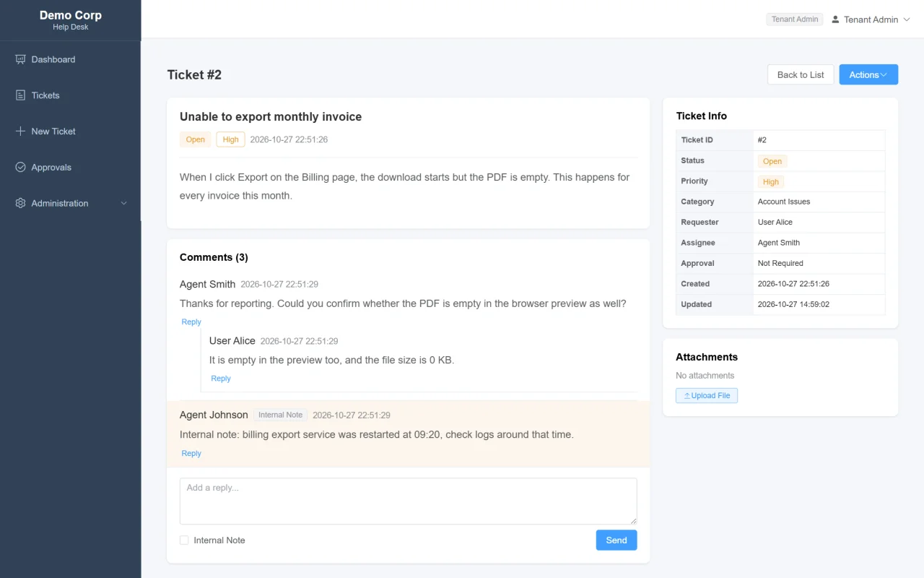Click the Back to List button
Screen dimensions: 924x578
tap(801, 74)
